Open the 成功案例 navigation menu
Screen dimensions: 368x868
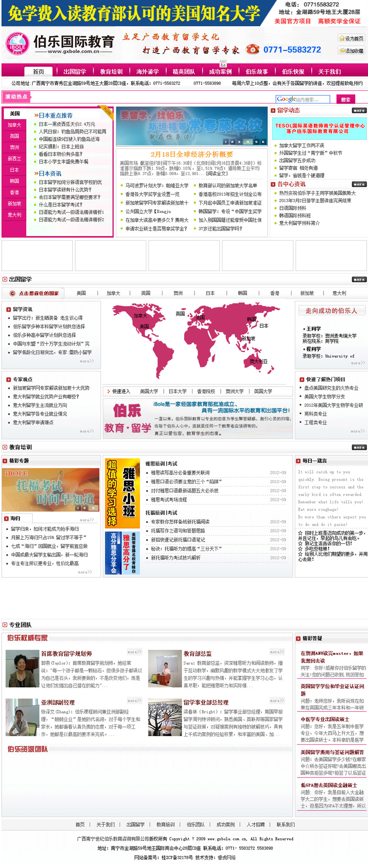(220, 71)
